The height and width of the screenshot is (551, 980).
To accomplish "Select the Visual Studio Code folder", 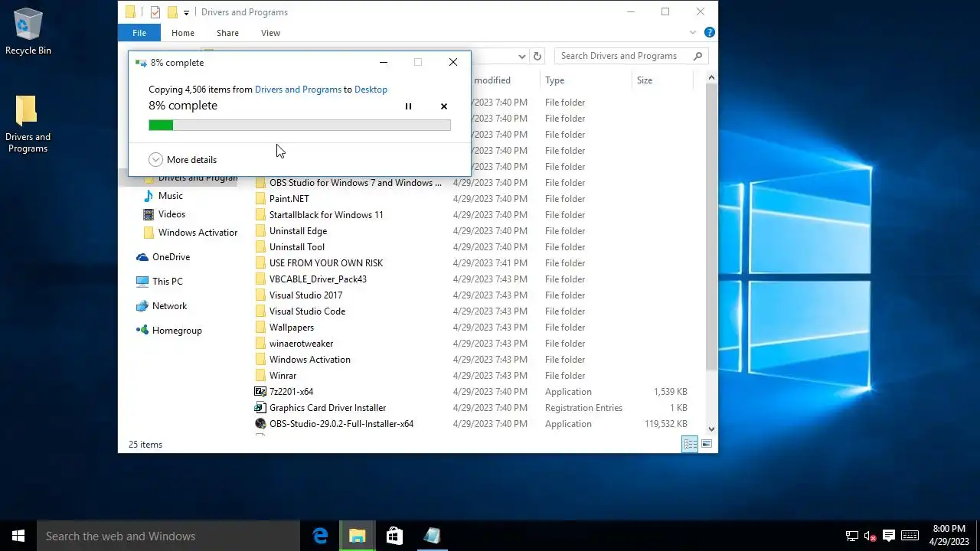I will tap(300, 311).
